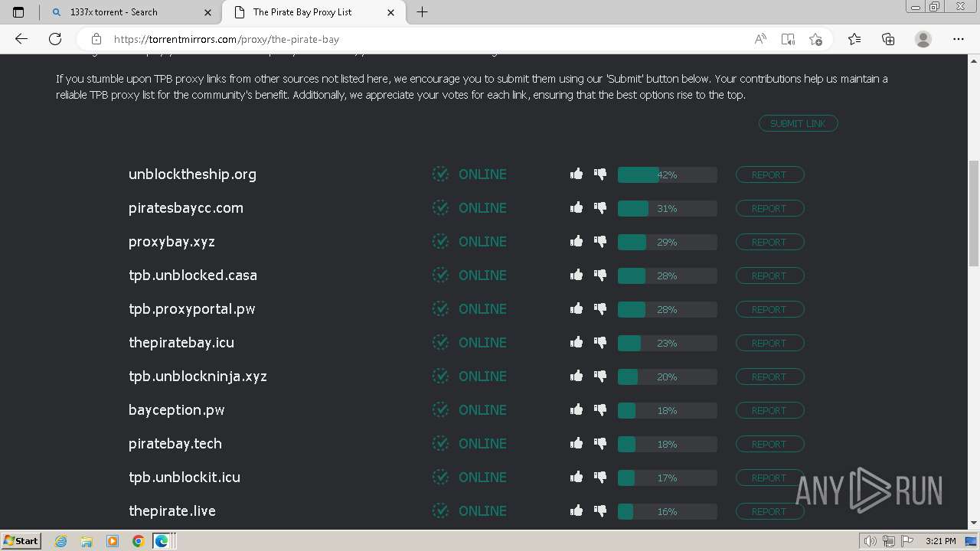Report tpb.unblocked.casa
The height and width of the screenshot is (551, 980).
point(769,275)
